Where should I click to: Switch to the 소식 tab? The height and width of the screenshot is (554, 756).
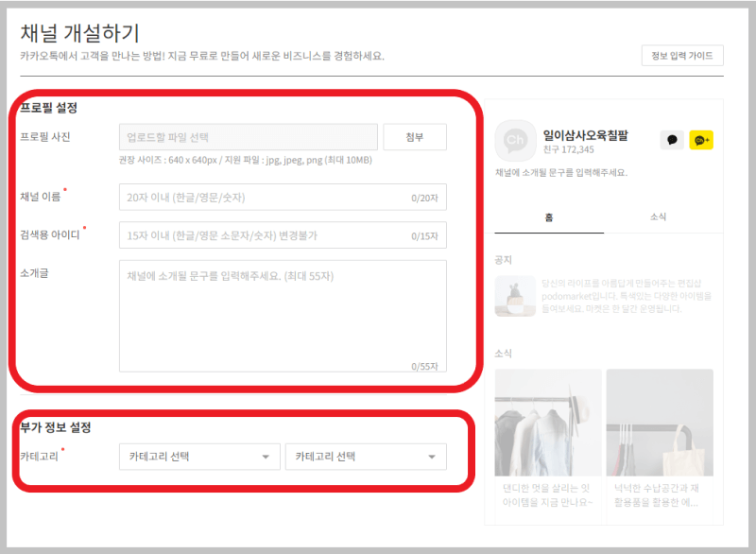[x=660, y=216]
